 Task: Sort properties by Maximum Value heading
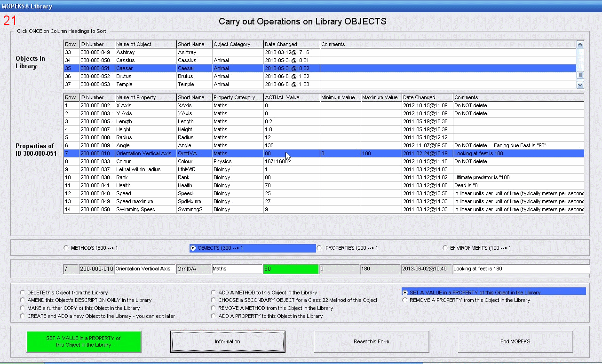(x=381, y=97)
